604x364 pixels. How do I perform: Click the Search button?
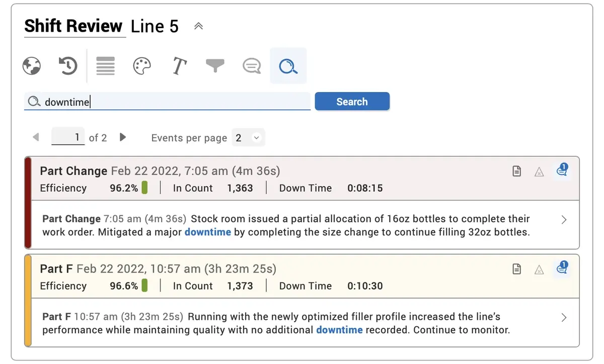click(352, 102)
